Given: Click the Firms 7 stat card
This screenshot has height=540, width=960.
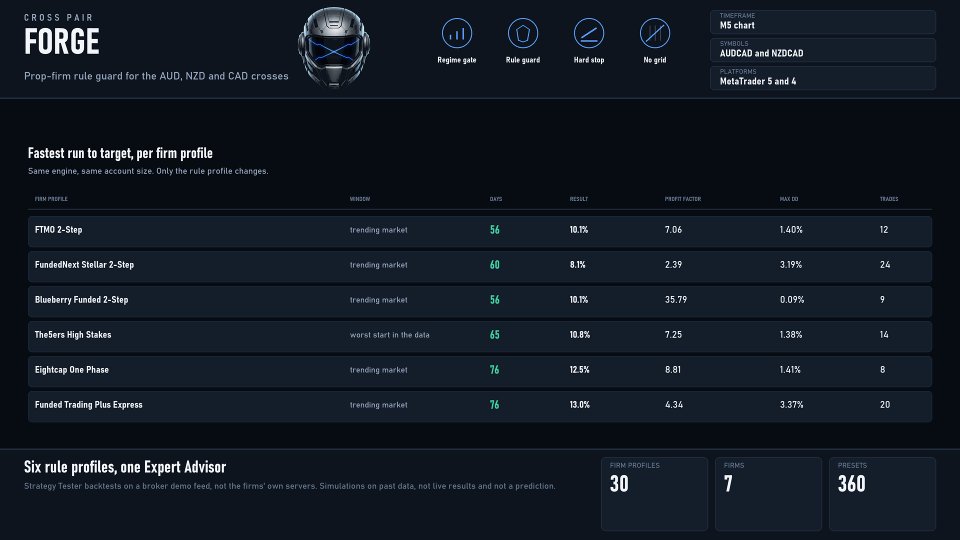Looking at the screenshot, I should click(x=768, y=493).
